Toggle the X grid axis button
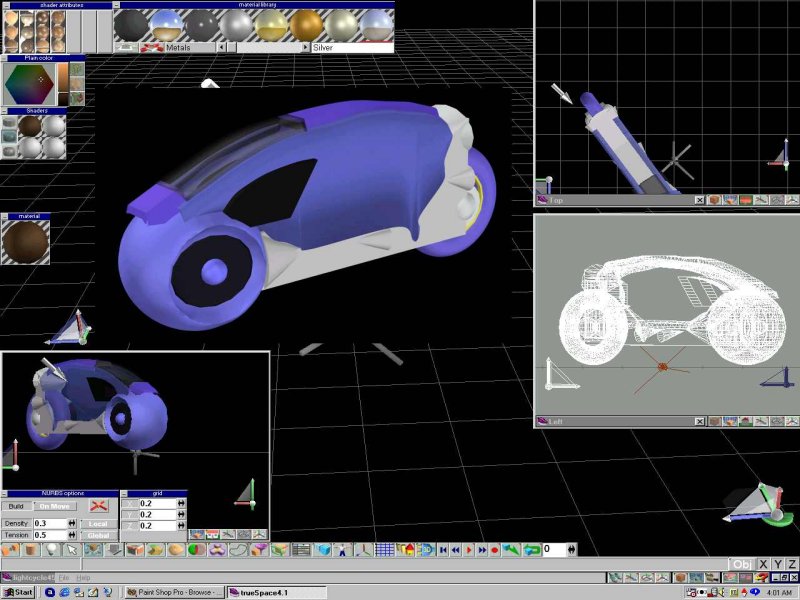This screenshot has height=600, width=800. [x=130, y=503]
